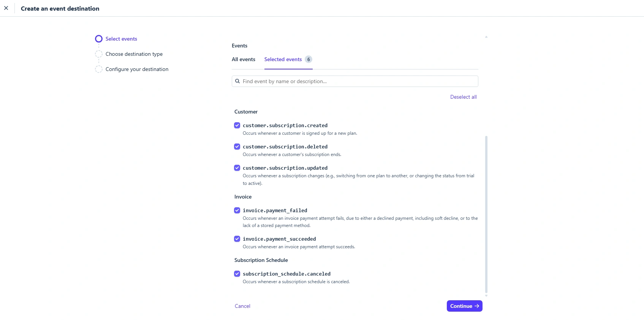Viewport: 644px width, 320px height.
Task: Click the Configure your destination step circle
Action: [99, 69]
